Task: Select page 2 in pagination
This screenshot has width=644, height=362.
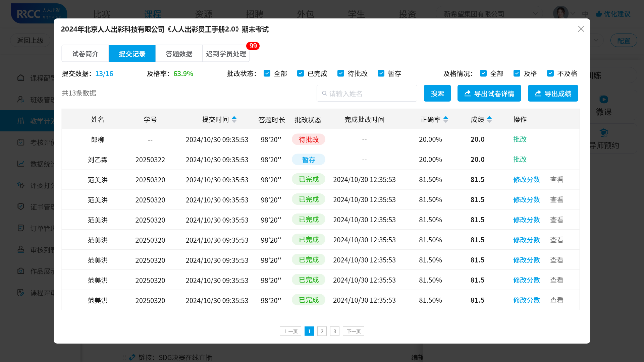Action: tap(322, 331)
